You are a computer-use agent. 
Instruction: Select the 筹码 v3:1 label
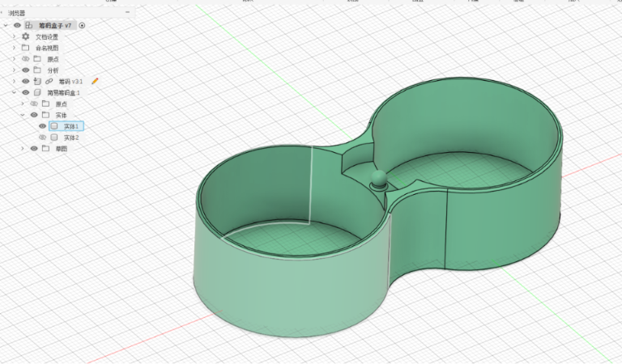tap(70, 82)
